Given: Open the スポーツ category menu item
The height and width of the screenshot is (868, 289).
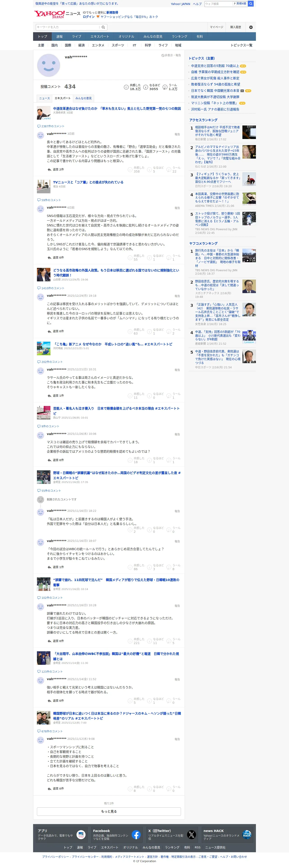Looking at the screenshot, I should tap(118, 46).
